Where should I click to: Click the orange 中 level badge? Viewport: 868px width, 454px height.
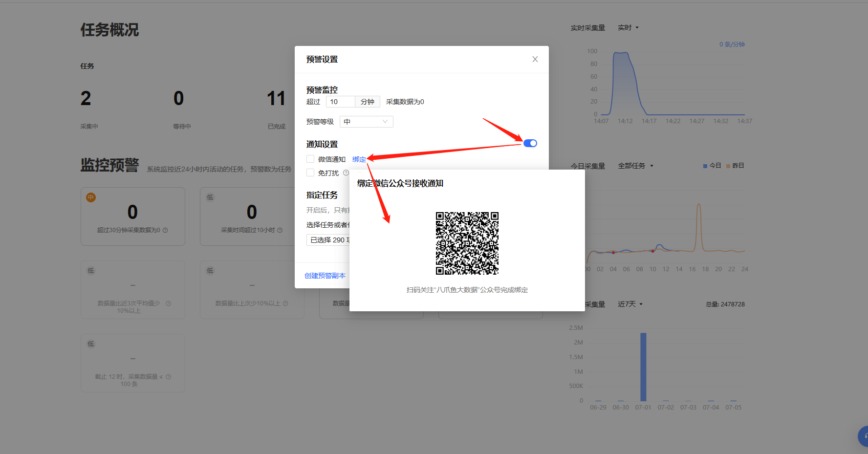click(91, 197)
